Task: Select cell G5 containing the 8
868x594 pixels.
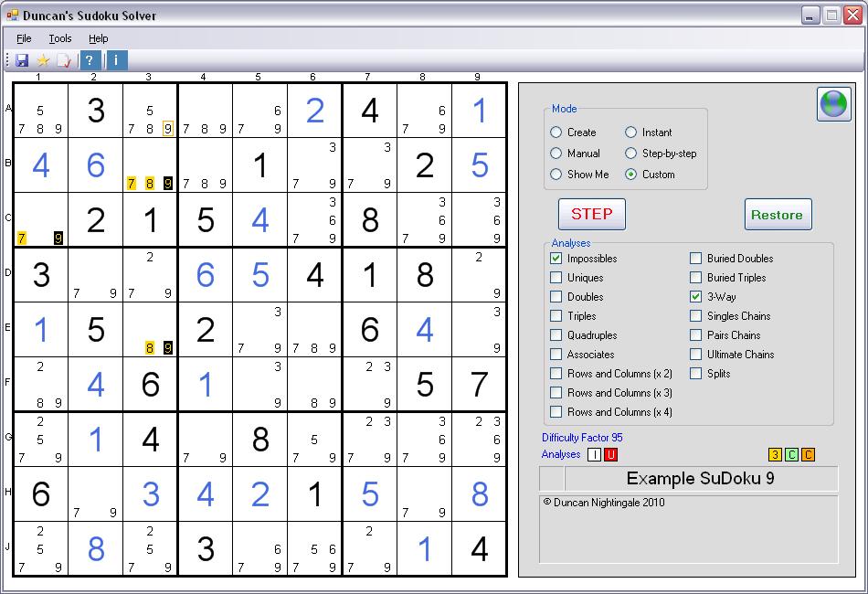Action: point(260,440)
